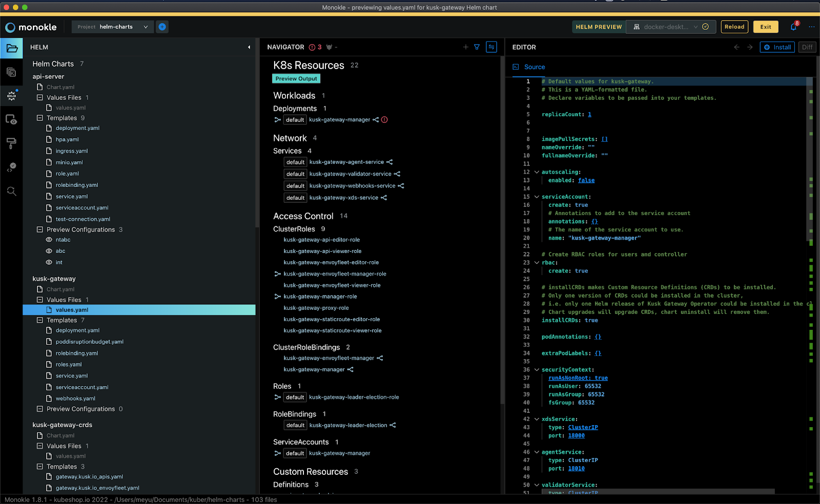Click the OPA policy icon in Navigator header

click(x=329, y=47)
